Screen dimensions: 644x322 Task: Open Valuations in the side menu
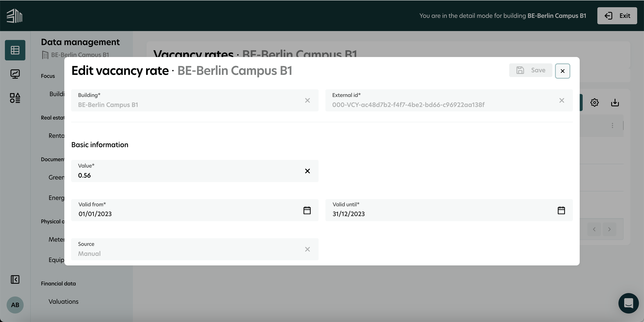[x=63, y=302]
